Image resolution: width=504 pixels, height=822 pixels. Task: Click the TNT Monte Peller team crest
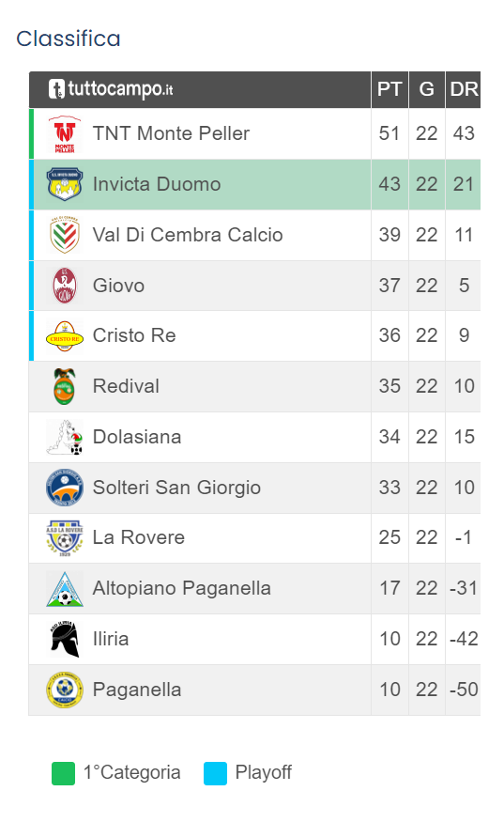click(x=65, y=134)
